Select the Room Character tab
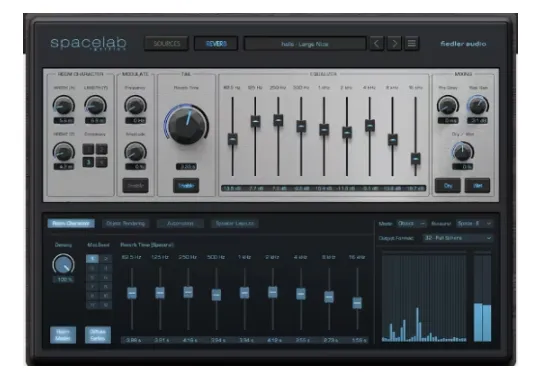 coord(71,223)
